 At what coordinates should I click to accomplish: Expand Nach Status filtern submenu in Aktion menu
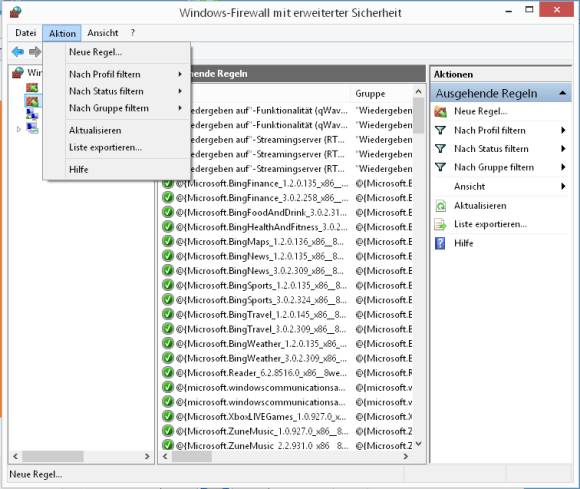[x=126, y=91]
